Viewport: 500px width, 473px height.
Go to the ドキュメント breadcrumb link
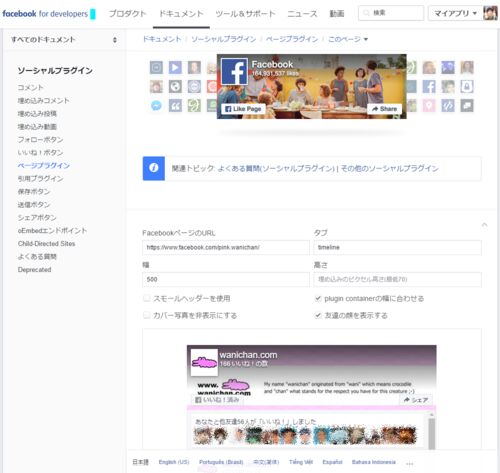click(x=162, y=39)
